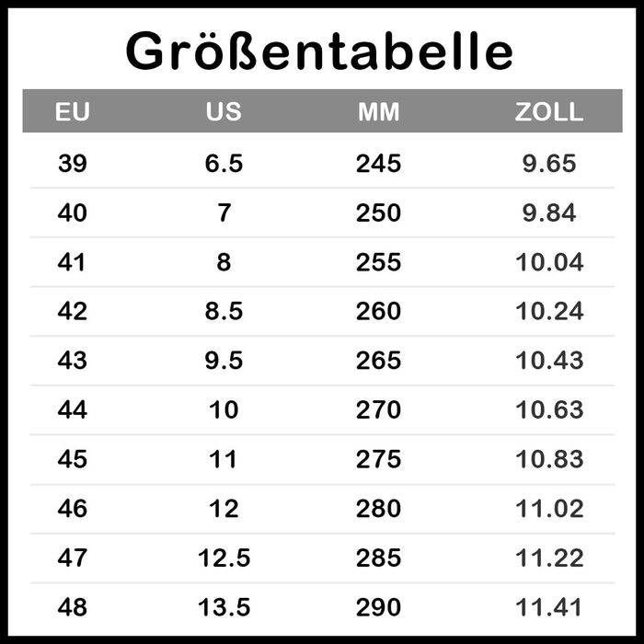Click the 10.63 ZOLL value
This screenshot has width=644, height=644.
point(548,409)
